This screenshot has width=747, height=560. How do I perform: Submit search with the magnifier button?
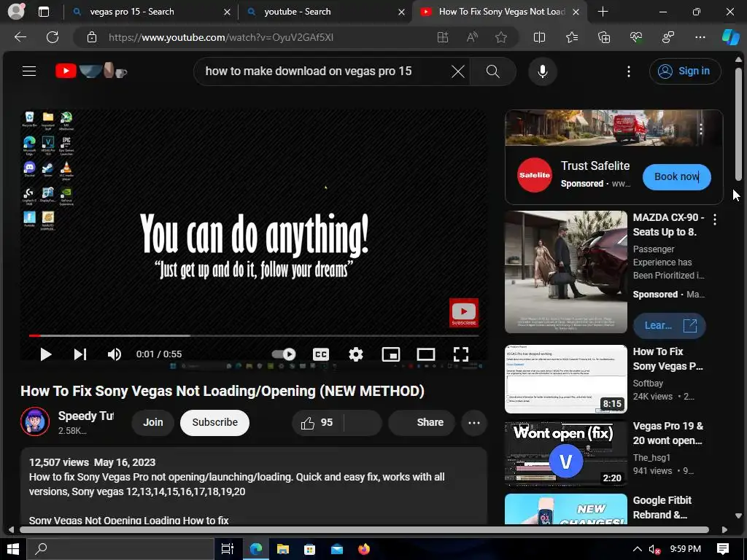tap(492, 71)
